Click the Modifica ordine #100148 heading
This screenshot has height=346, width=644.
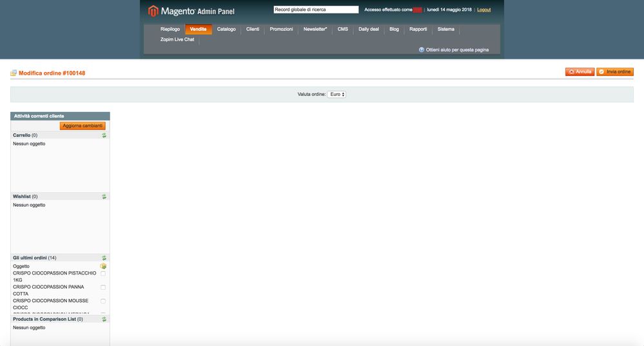click(x=52, y=73)
